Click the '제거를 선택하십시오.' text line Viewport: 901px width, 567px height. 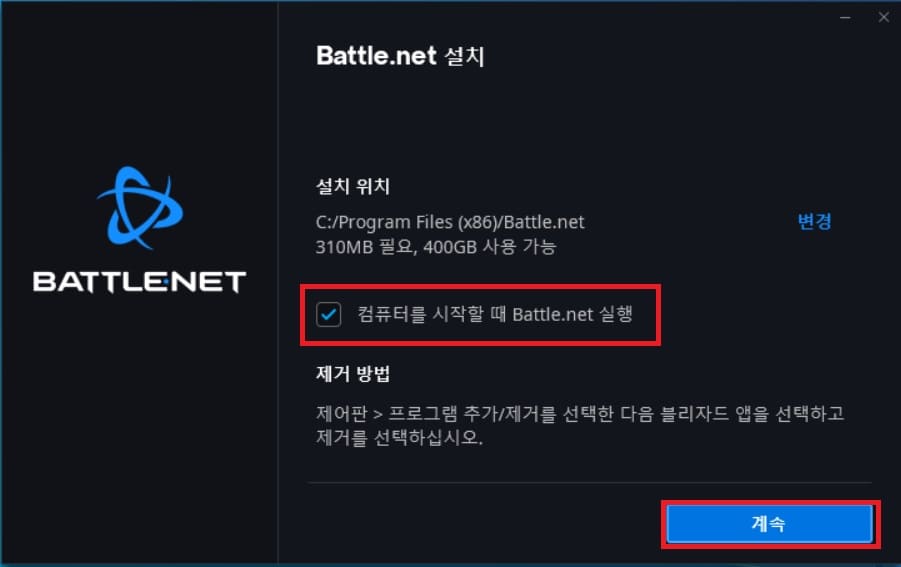[399, 438]
